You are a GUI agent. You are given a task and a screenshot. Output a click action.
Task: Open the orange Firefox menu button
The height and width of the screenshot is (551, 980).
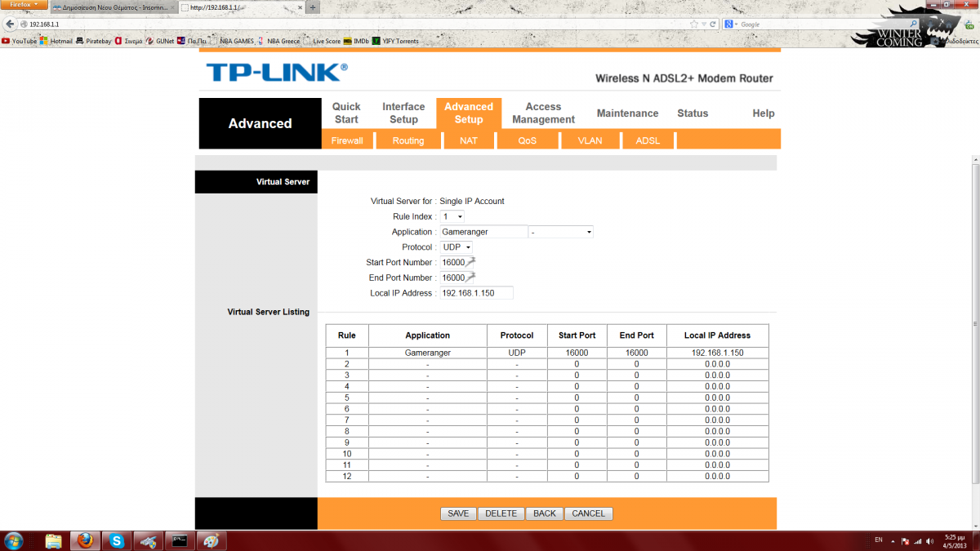pyautogui.click(x=23, y=5)
